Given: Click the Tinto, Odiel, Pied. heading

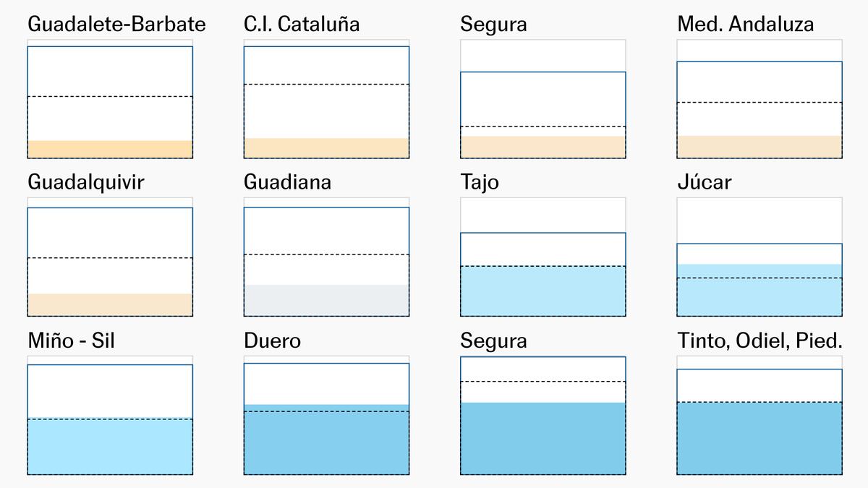Looking at the screenshot, I should pos(759,341).
